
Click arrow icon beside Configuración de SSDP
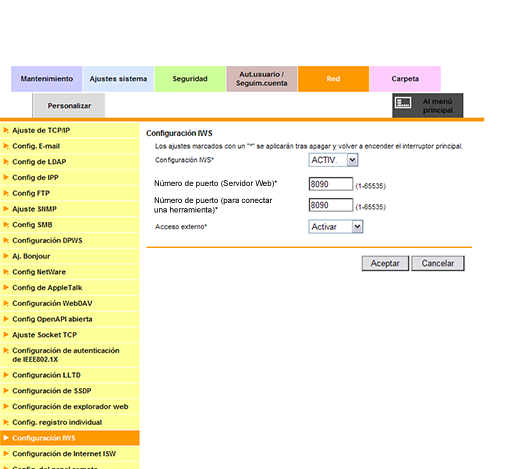(6, 390)
